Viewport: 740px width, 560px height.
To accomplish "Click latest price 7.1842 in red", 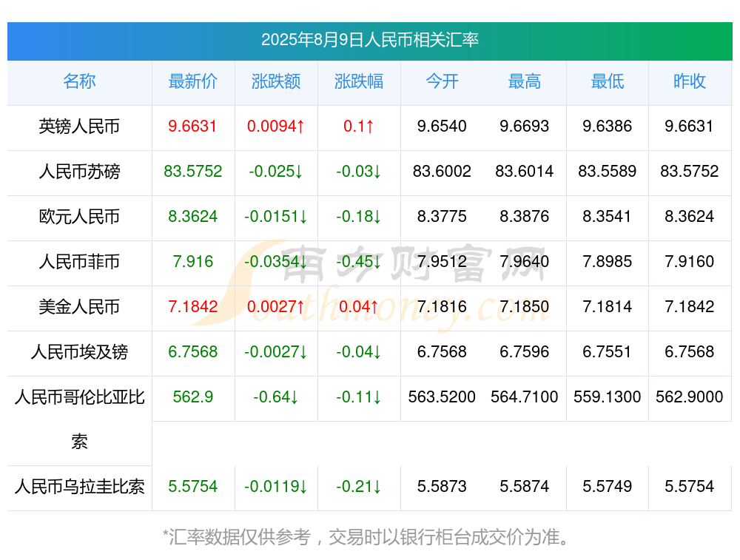I will point(193,307).
